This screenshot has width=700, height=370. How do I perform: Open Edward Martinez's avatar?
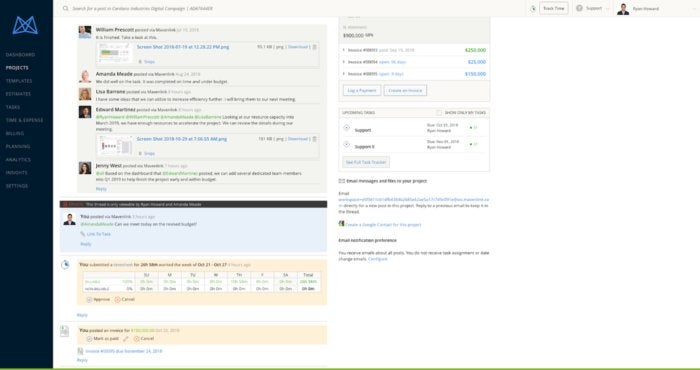point(85,112)
